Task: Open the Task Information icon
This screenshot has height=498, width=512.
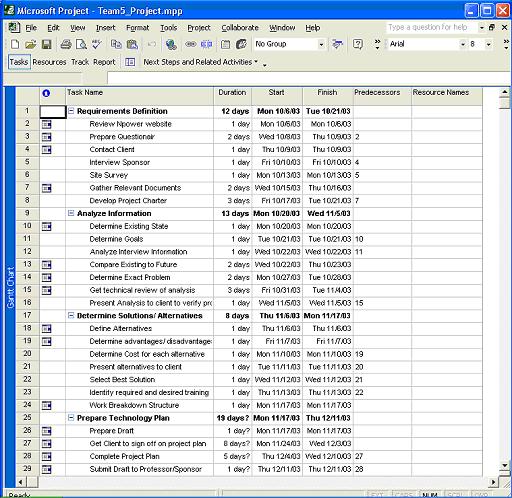Action: coord(225,44)
